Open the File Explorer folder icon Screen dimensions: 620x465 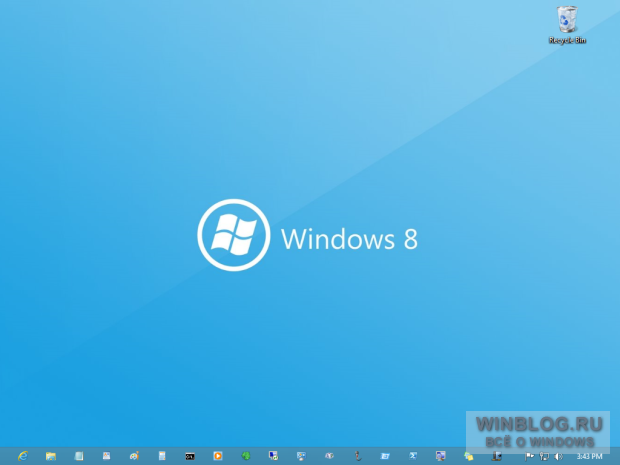click(51, 456)
